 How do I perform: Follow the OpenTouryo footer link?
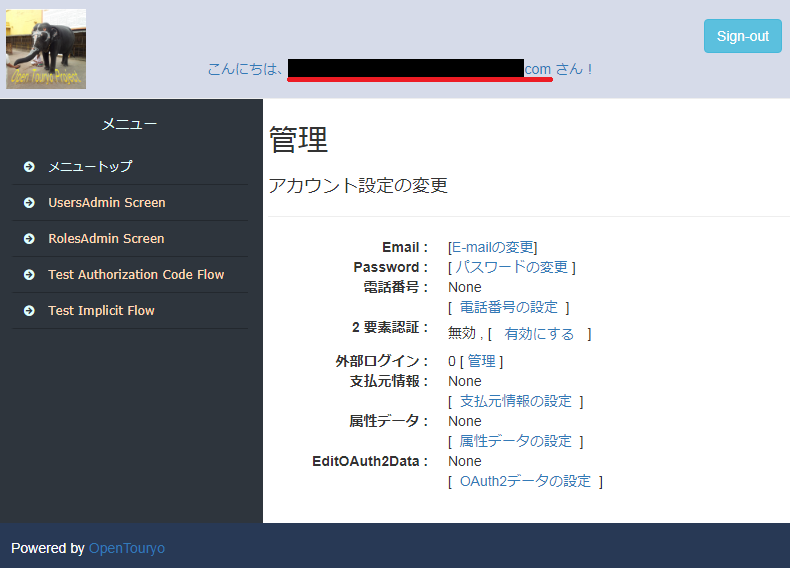(x=127, y=548)
